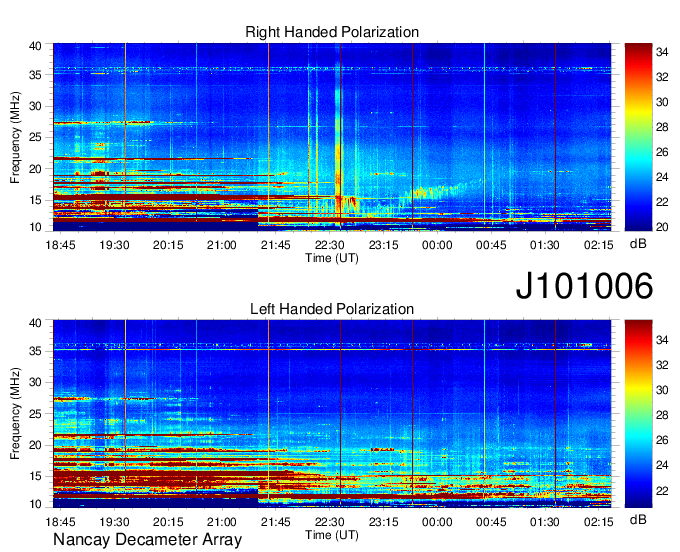Click 25 MHz frequency tick on Right Handed plot
This screenshot has width=680, height=552.
35,137
